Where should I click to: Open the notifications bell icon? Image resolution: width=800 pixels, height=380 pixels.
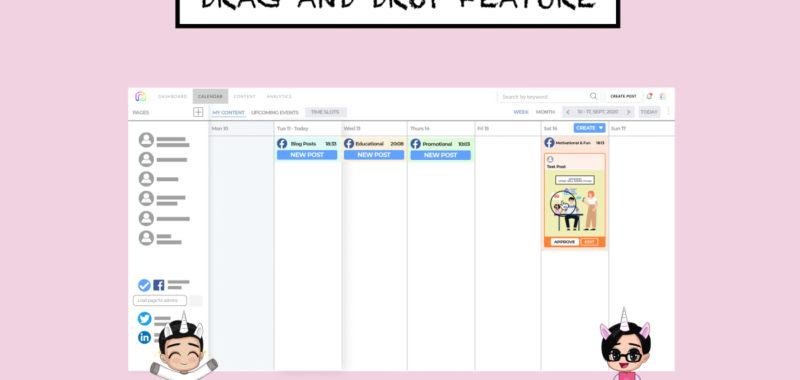tap(649, 96)
